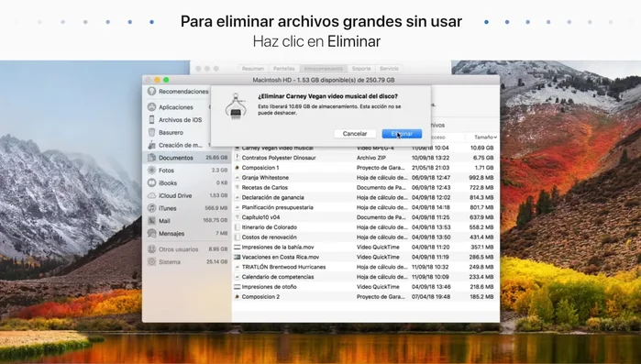Click Sistema 25.14 GB size label
Screen dimensions: 641x364
[x=216, y=262]
